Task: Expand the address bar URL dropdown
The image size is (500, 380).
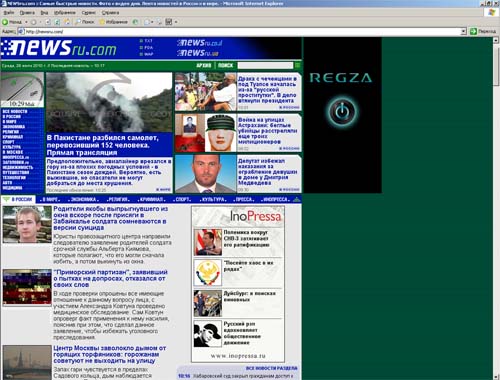Action: point(463,31)
